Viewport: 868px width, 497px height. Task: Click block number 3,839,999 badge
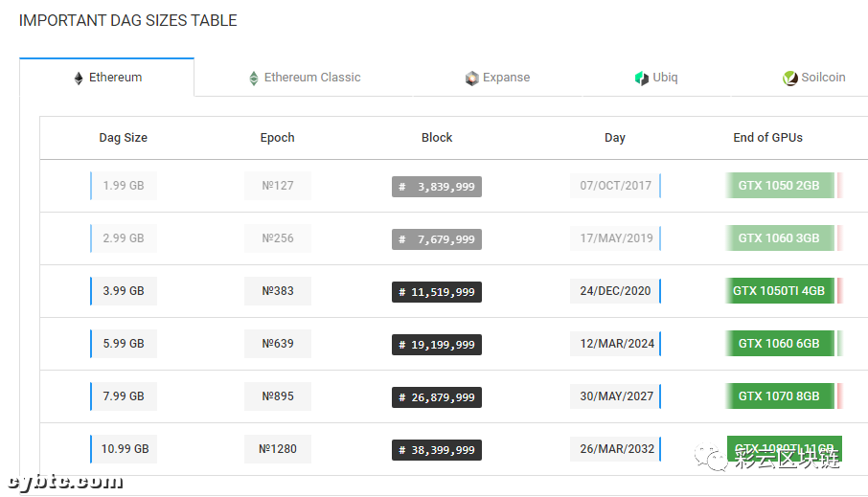[x=437, y=187]
